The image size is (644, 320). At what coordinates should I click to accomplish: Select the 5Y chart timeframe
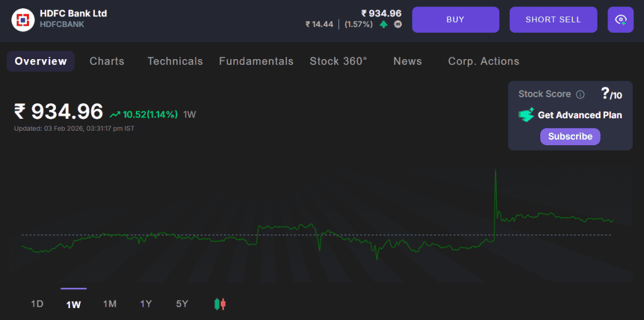point(182,304)
